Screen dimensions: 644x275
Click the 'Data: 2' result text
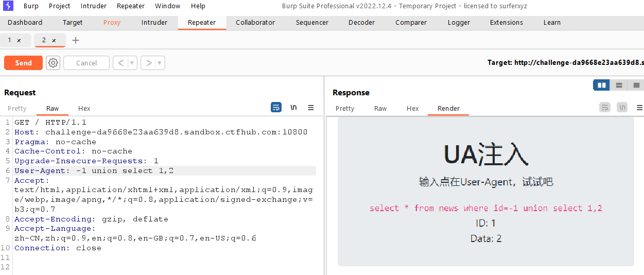486,238
